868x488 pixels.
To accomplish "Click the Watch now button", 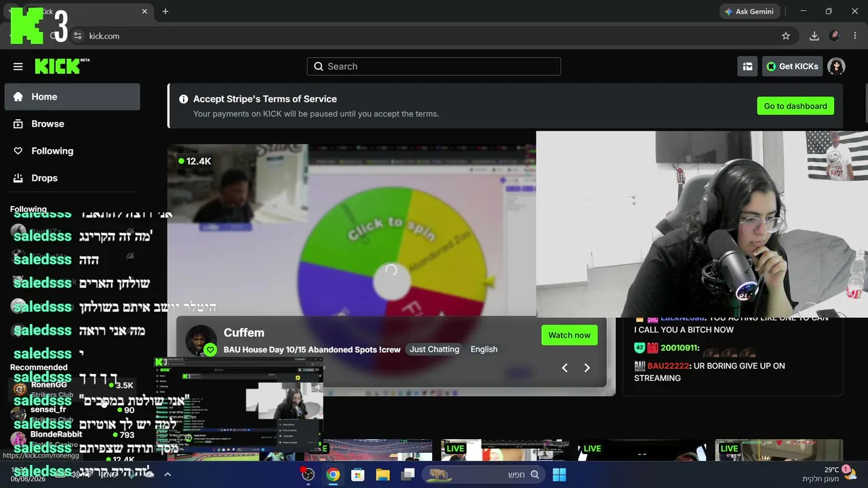I will coord(570,335).
